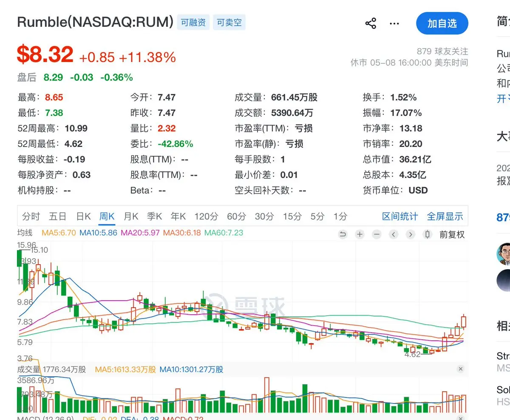
Task: Switch to the 1分 interval tab
Action: (340, 217)
